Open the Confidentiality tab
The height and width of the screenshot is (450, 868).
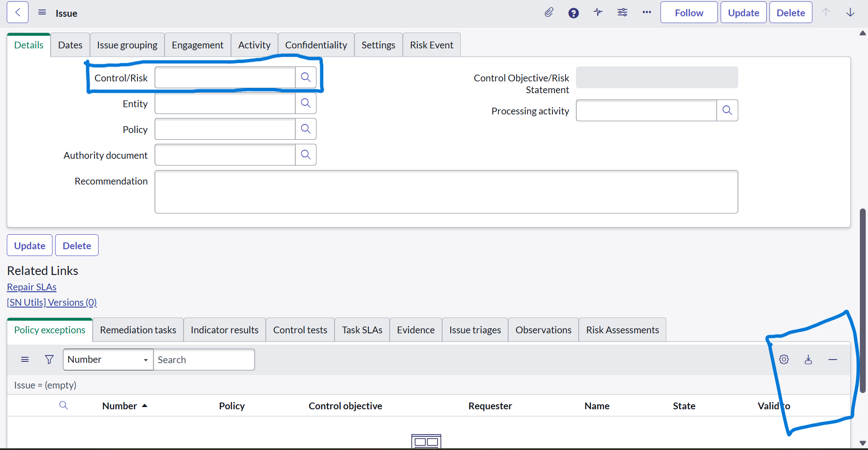pyautogui.click(x=316, y=45)
